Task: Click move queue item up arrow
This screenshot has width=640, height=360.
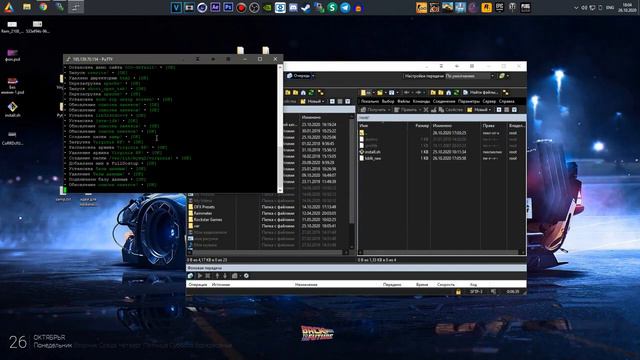Action: pyautogui.click(x=217, y=276)
